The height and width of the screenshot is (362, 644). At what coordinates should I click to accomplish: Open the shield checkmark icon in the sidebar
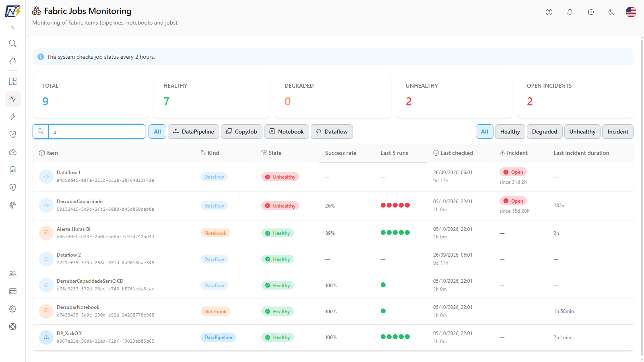coord(13,134)
